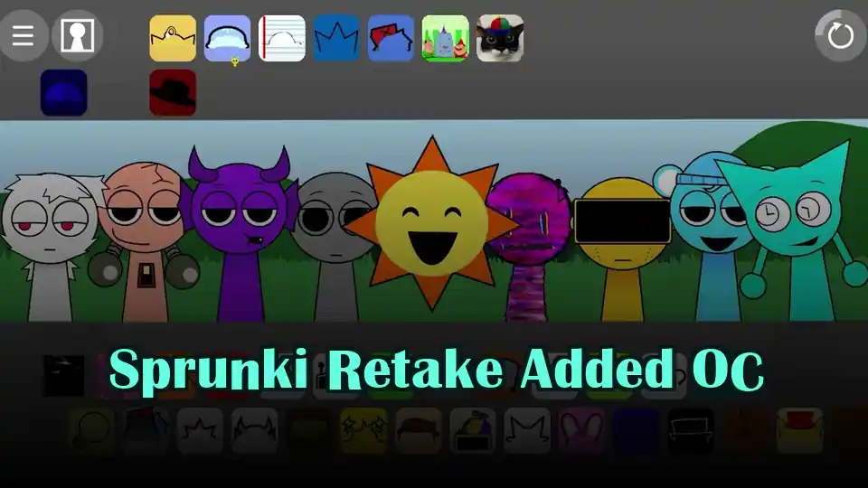868x488 pixels.
Task: Click the keyhole portrait button
Action: pos(77,36)
